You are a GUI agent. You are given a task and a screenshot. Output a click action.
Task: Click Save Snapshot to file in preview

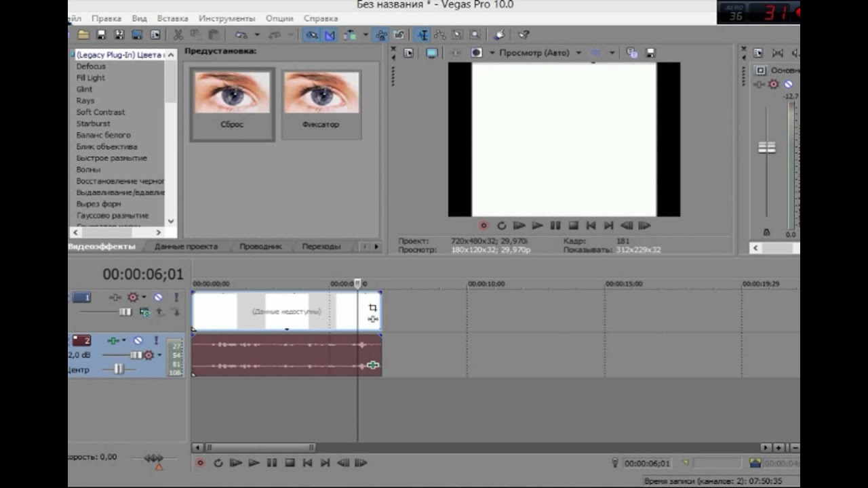pos(650,53)
